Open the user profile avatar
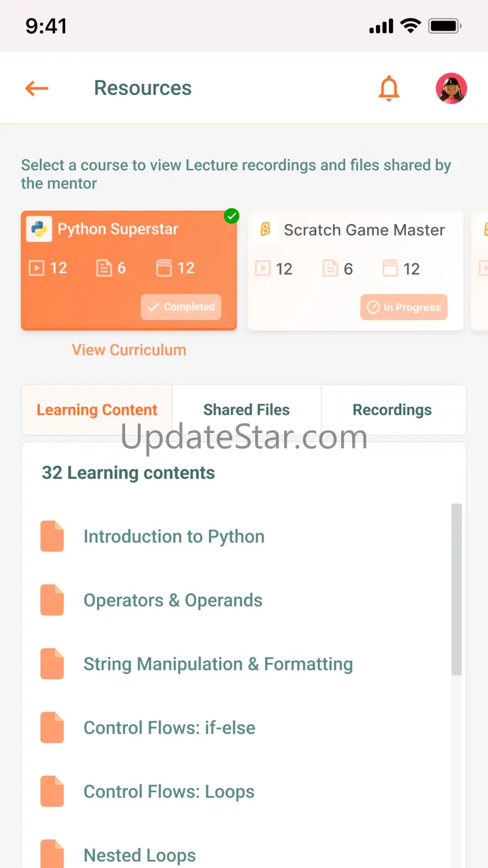 451,88
